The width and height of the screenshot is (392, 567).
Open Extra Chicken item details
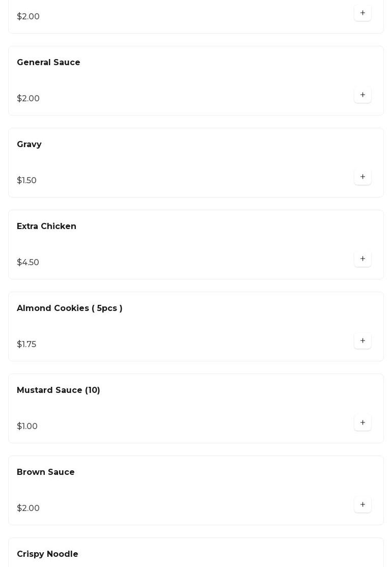pyautogui.click(x=46, y=226)
